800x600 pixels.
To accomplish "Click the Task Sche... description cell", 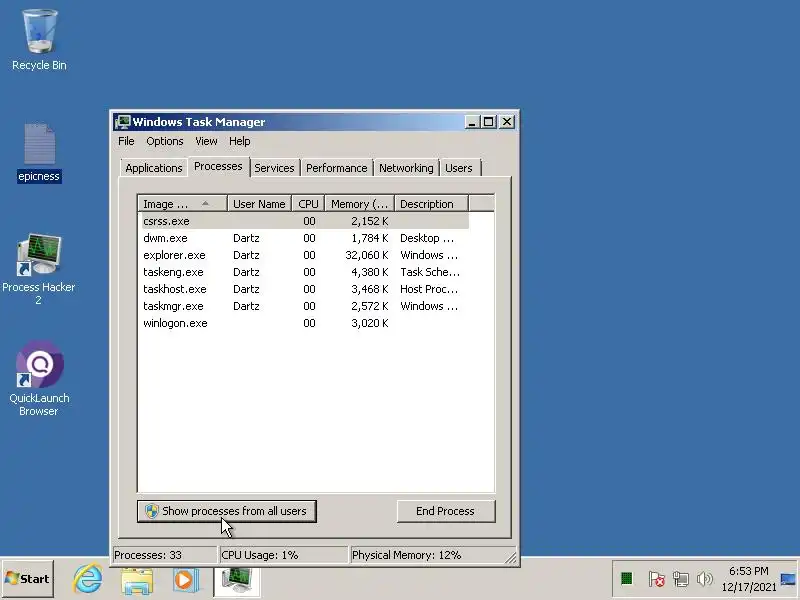I will [430, 272].
